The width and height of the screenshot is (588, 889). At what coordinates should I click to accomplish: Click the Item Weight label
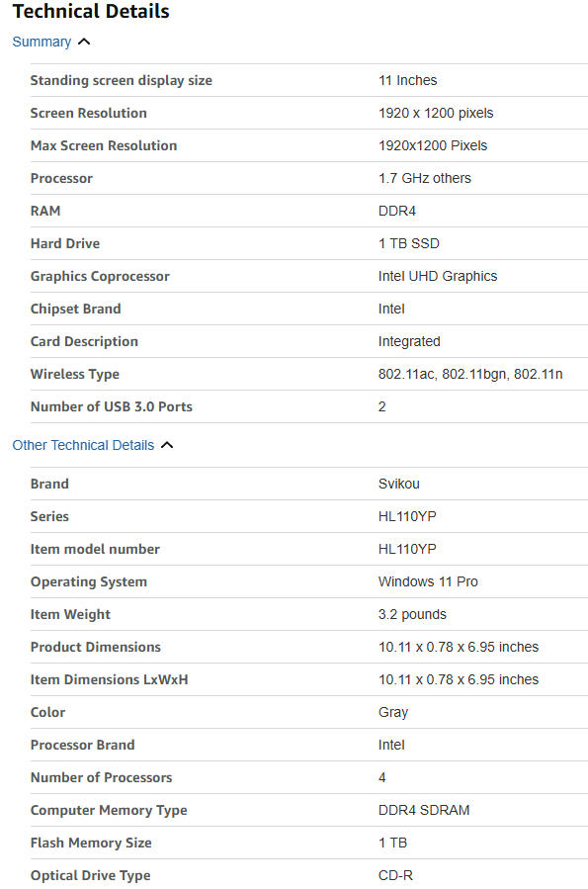click(70, 615)
